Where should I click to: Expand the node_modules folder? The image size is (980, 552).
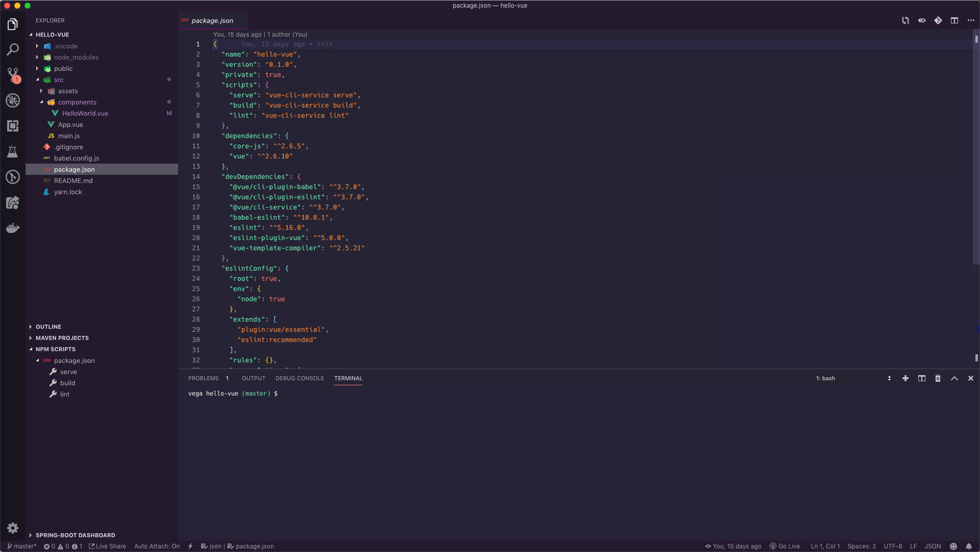(x=76, y=58)
